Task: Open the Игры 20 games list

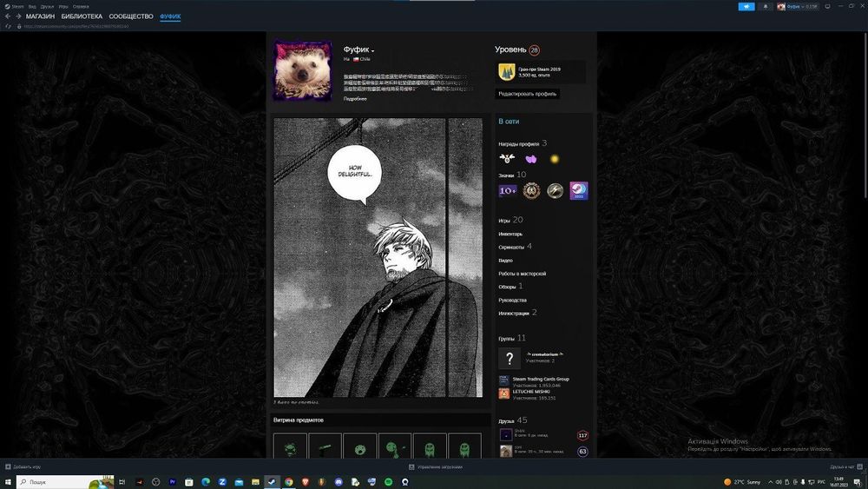Action: tap(510, 221)
